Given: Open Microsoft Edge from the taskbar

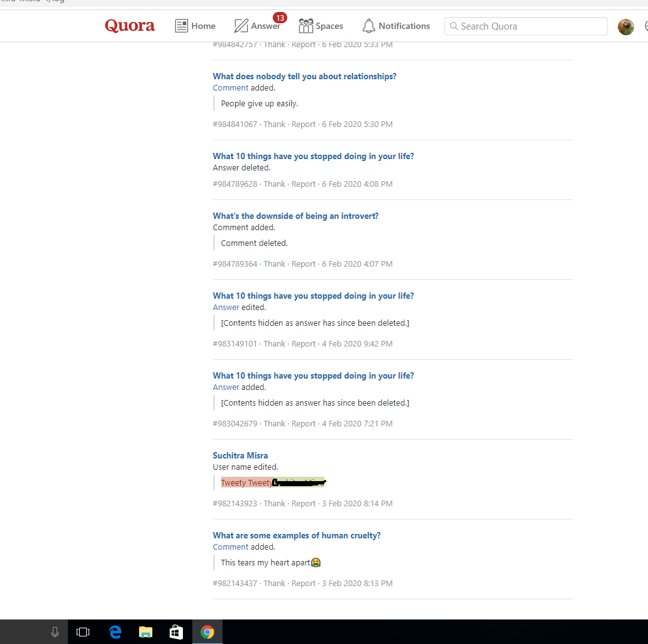Looking at the screenshot, I should click(115, 632).
